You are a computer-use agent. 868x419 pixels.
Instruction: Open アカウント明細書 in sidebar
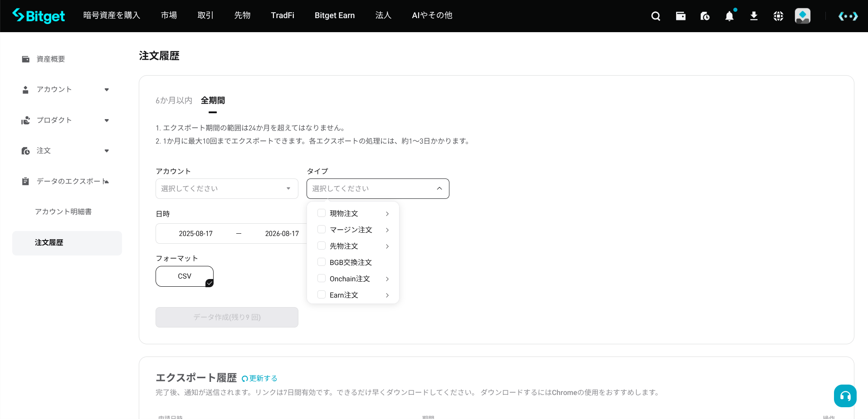[x=63, y=212]
